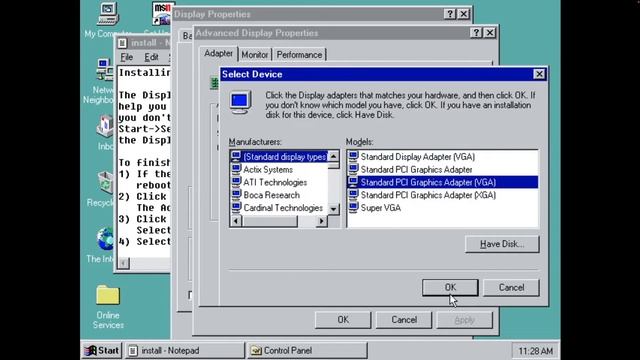Click manufacturers list right arrow
The width and height of the screenshot is (640, 360).
tap(322, 221)
